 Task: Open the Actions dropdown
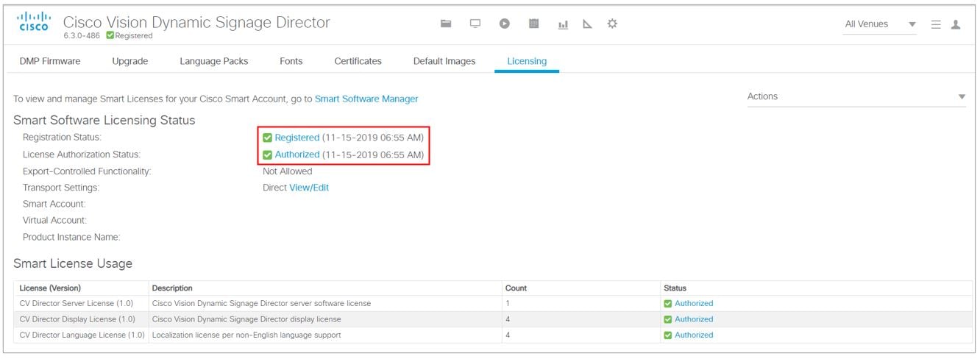pos(856,96)
